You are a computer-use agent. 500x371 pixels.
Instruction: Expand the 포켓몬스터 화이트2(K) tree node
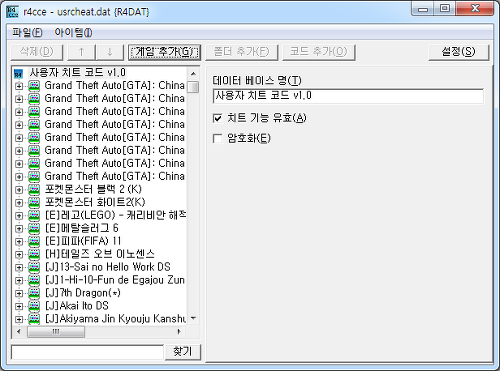19,203
